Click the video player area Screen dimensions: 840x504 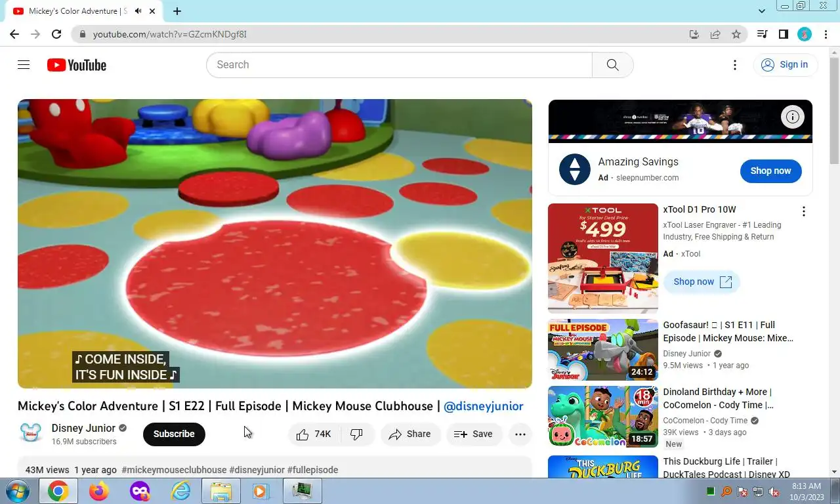click(x=275, y=243)
